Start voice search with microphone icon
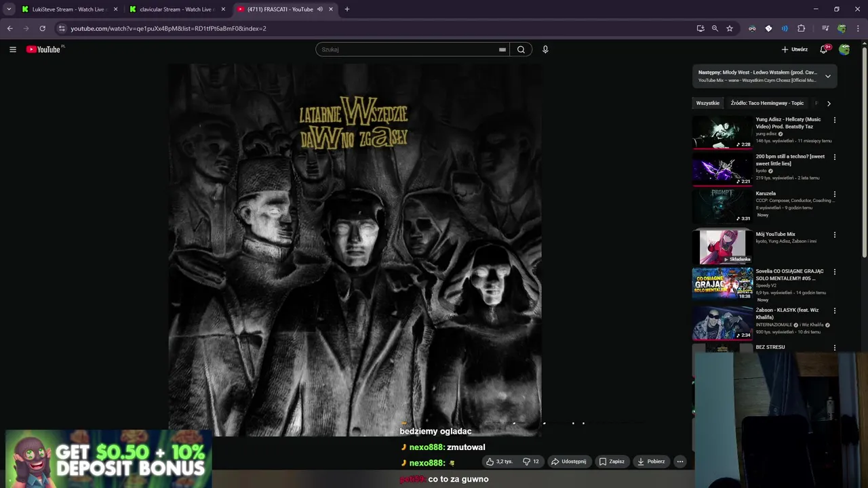The height and width of the screenshot is (488, 868). (x=545, y=49)
